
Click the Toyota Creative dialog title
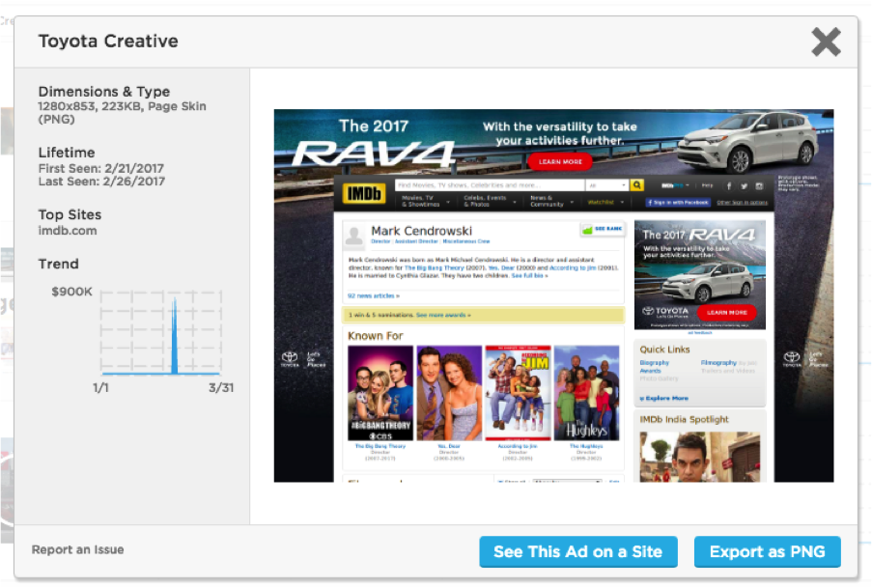pyautogui.click(x=108, y=42)
